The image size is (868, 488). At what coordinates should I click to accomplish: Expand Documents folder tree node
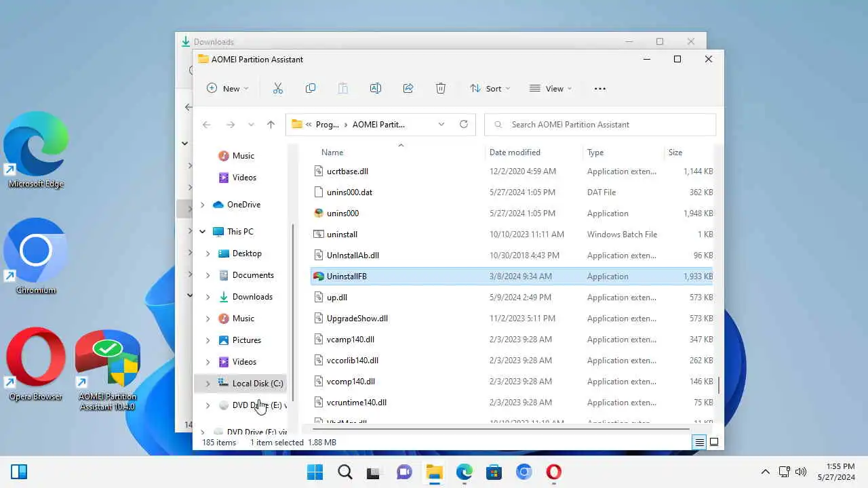tap(208, 275)
